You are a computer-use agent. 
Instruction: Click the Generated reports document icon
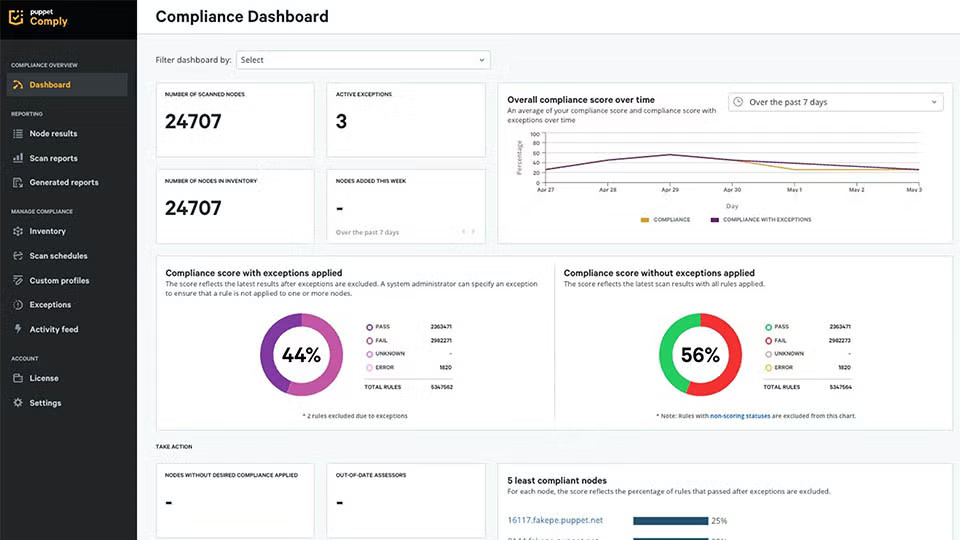(x=18, y=183)
